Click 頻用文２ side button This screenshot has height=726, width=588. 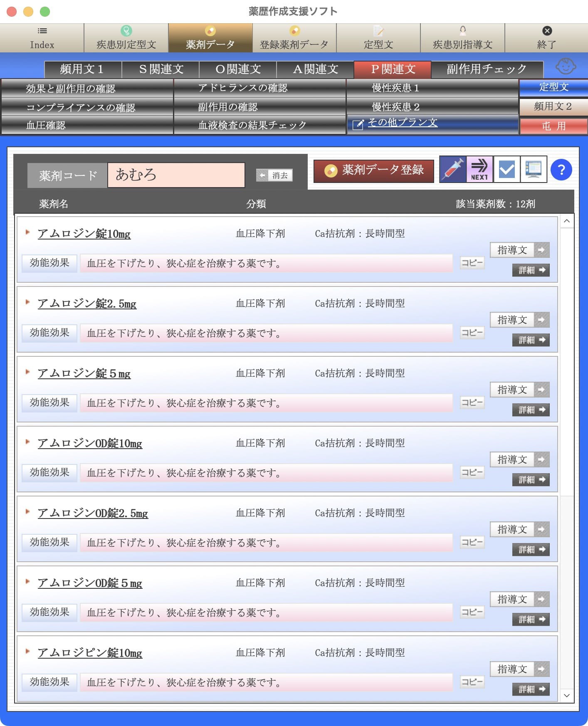click(x=553, y=106)
